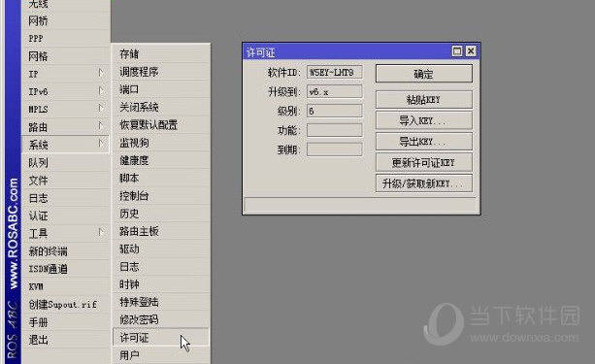Maximize the 许可证 window
The width and height of the screenshot is (595, 364).
(457, 50)
